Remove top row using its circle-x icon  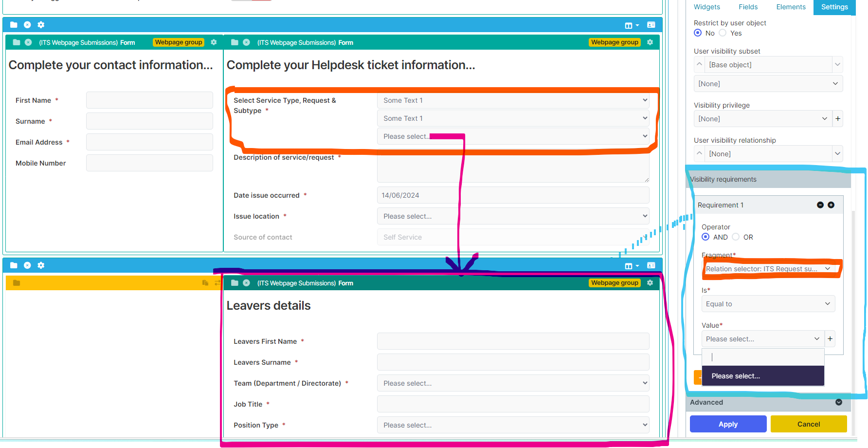[27, 25]
